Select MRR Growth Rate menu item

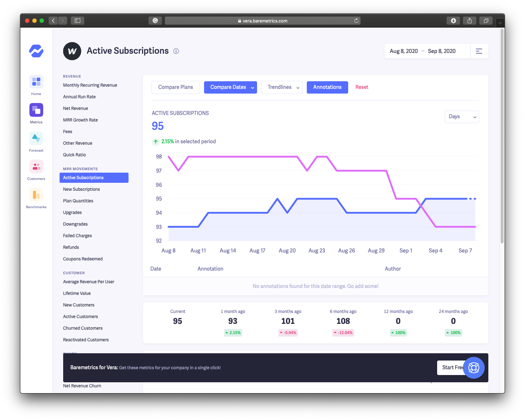[81, 120]
